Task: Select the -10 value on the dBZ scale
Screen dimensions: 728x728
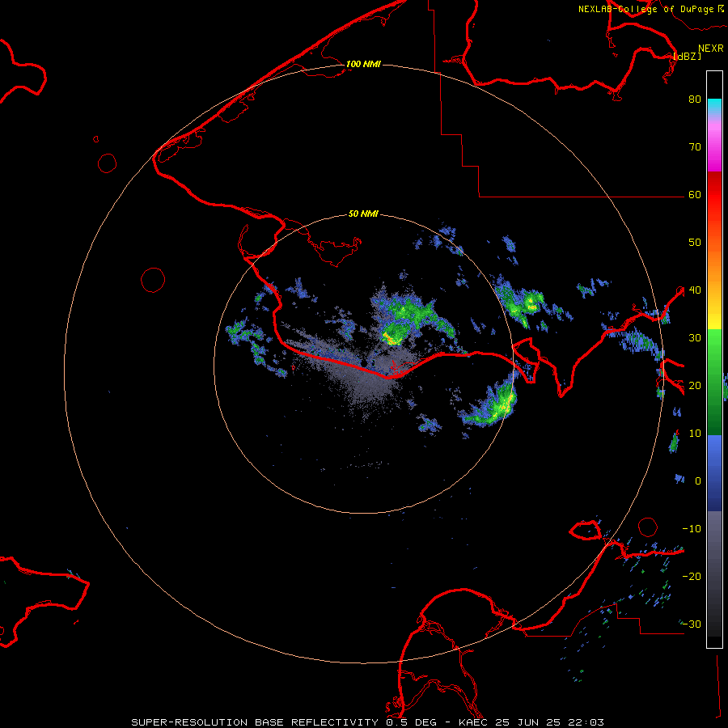Action: (692, 529)
